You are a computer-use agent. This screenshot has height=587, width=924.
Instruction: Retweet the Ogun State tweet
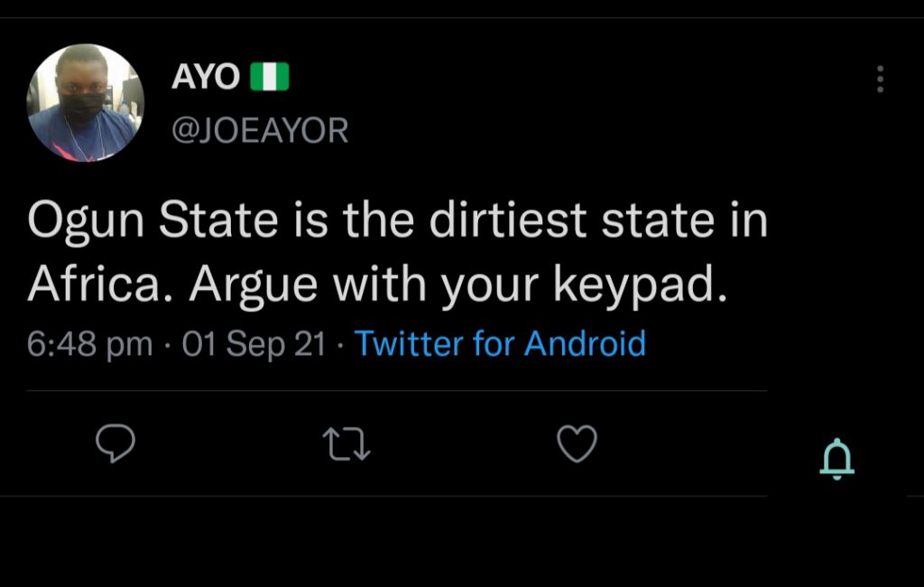coord(347,443)
